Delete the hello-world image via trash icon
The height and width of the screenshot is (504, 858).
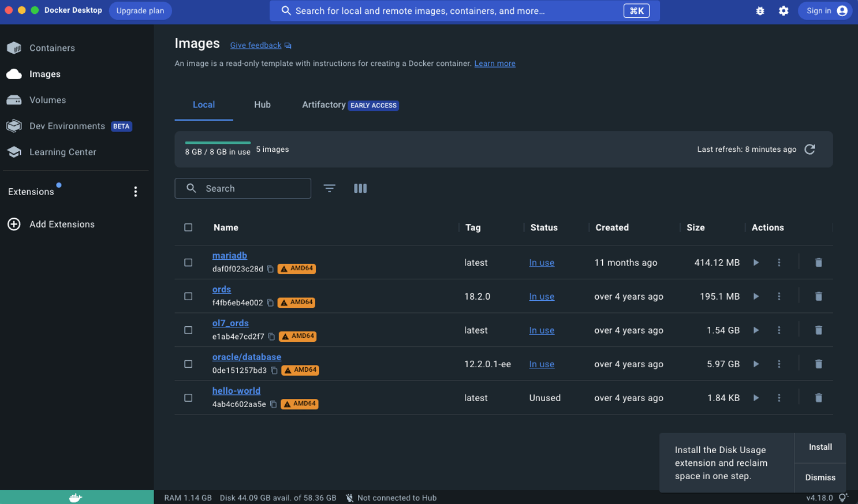818,398
